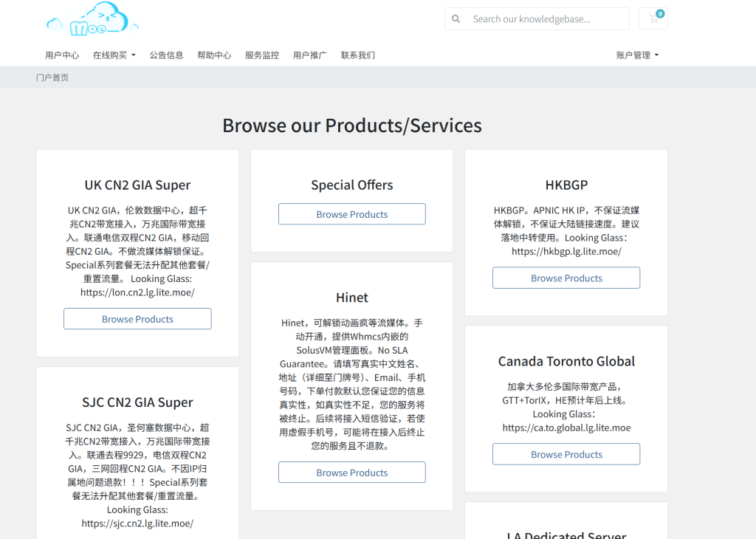Open the 账户管理 dropdown
This screenshot has height=539, width=756.
click(637, 55)
